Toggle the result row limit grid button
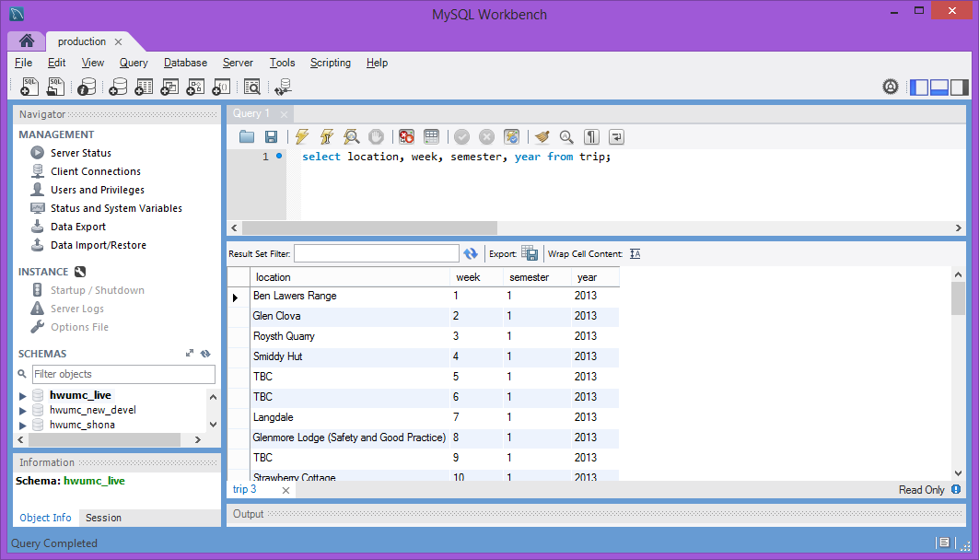The width and height of the screenshot is (979, 560). click(x=431, y=136)
